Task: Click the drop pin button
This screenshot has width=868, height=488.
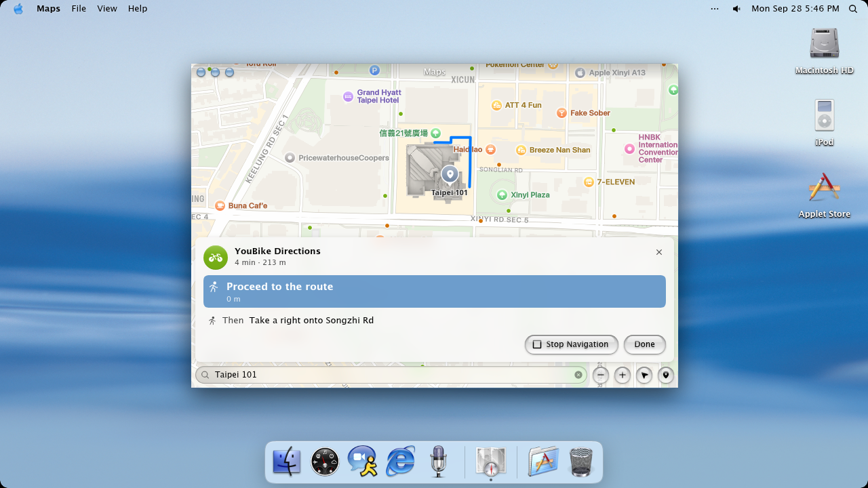Action: [x=666, y=375]
